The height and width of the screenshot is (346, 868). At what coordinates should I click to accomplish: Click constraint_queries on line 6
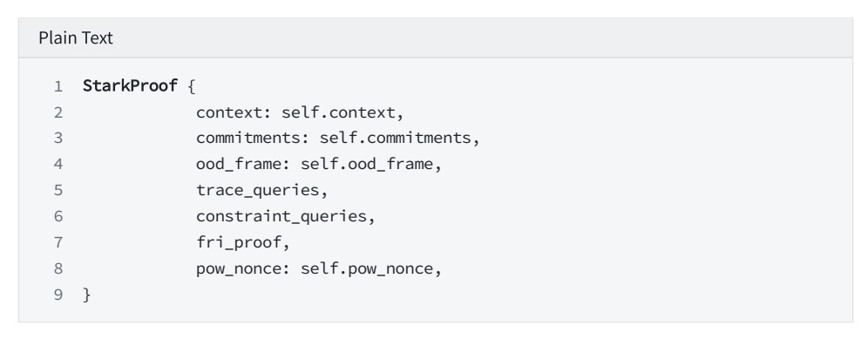click(281, 216)
